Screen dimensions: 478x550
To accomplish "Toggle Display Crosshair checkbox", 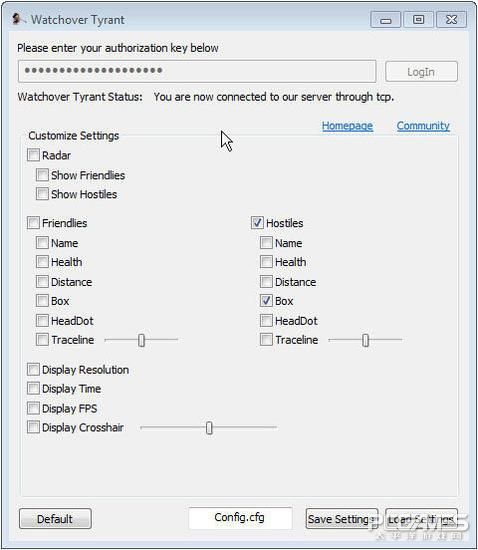I will [x=34, y=427].
